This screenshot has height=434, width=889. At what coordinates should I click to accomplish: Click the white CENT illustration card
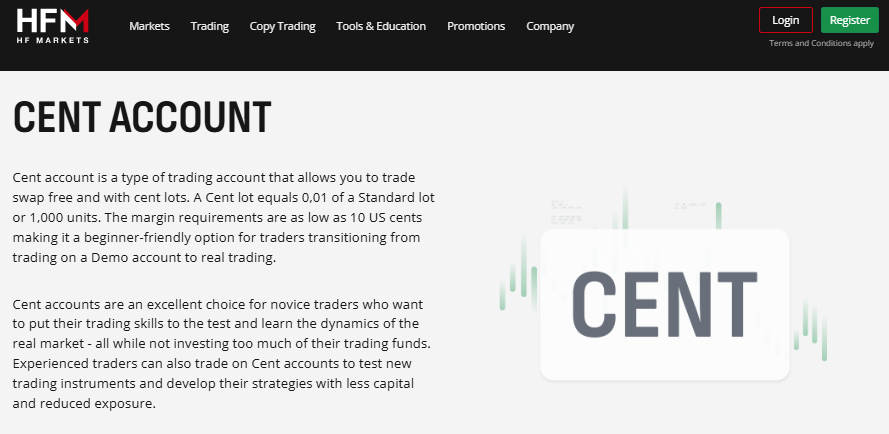click(664, 304)
